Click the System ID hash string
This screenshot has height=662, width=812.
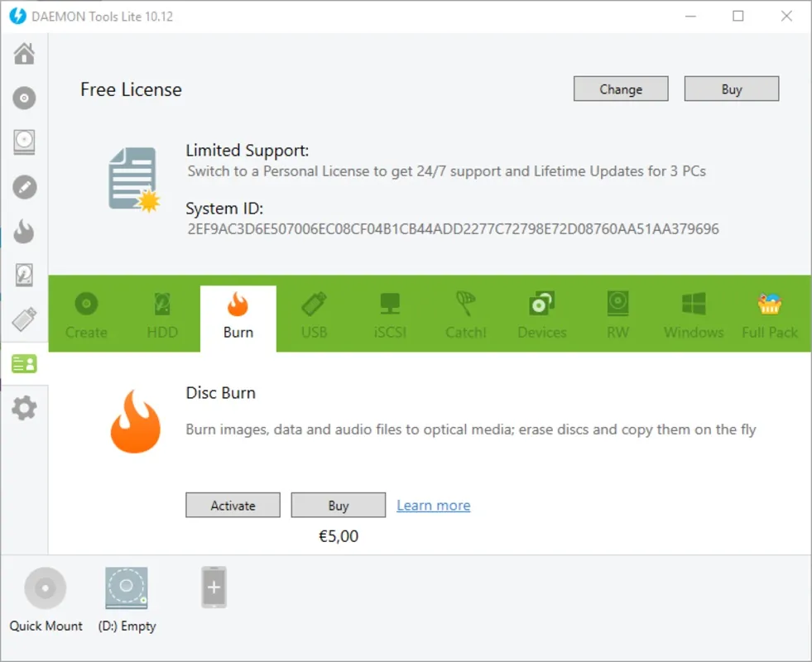pyautogui.click(x=453, y=228)
